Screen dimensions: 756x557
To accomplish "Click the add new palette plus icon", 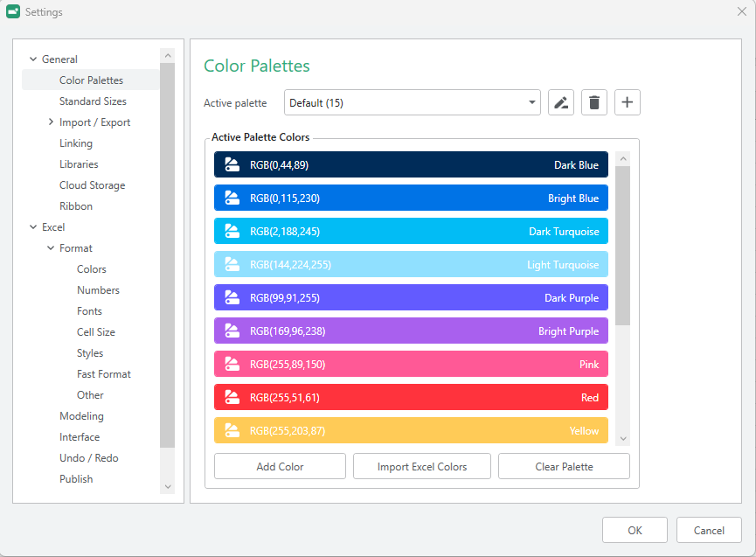I will pyautogui.click(x=627, y=103).
